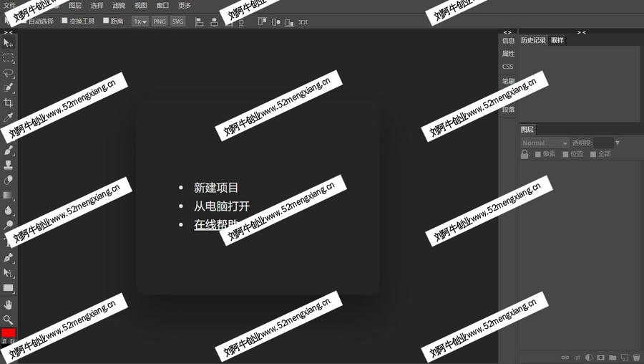Click 从电脑打开 on start screen
Viewport: 644px width, 364px height.
[222, 206]
